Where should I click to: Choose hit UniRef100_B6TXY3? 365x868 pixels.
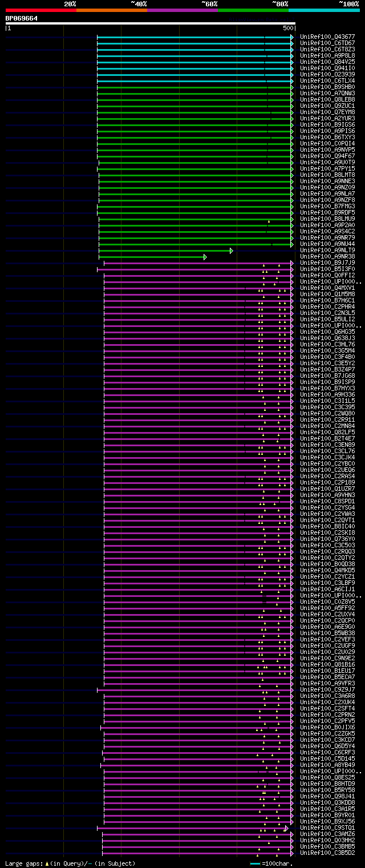[327, 137]
